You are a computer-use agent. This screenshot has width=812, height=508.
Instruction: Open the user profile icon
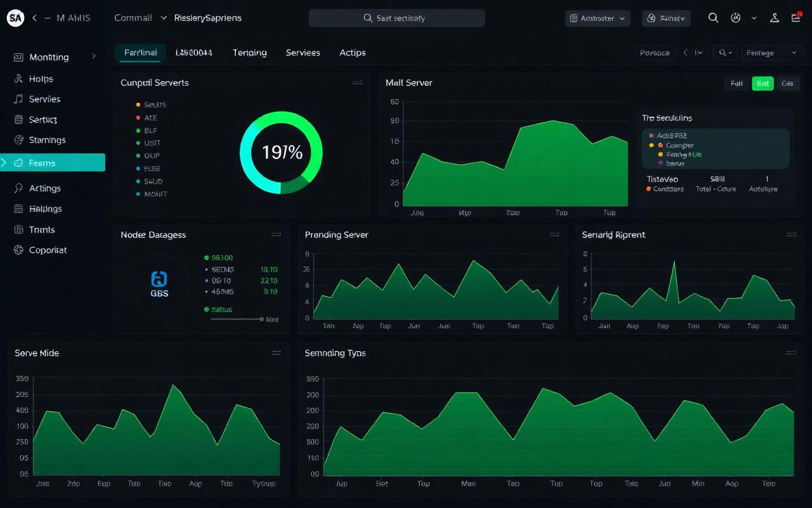click(775, 18)
